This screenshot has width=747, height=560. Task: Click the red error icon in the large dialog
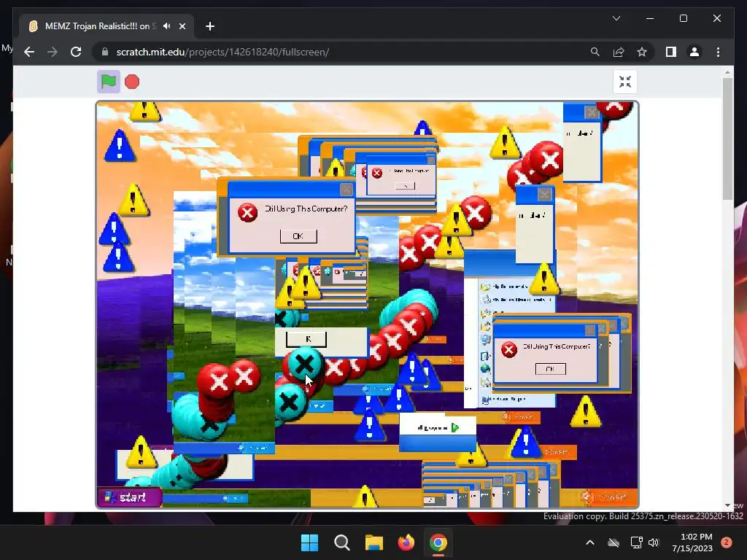[247, 212]
